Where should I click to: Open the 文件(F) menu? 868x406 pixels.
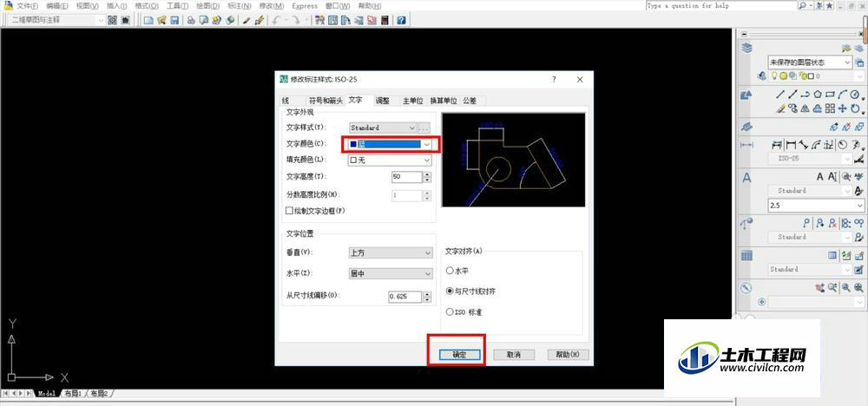(28, 6)
